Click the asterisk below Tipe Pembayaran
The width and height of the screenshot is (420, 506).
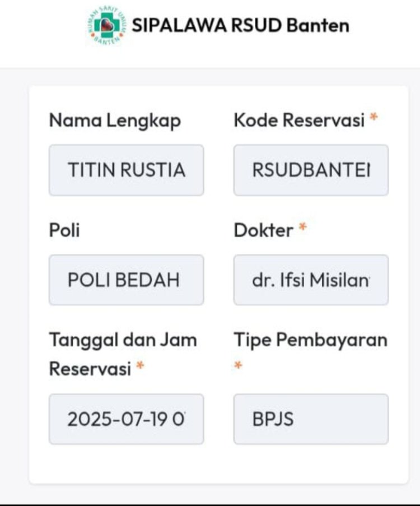pyautogui.click(x=239, y=365)
